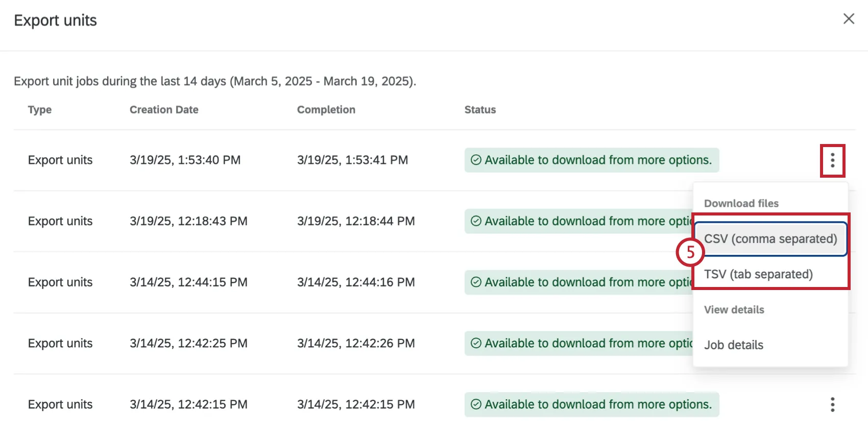Click status badge for 1:53:40 PM export
The image size is (868, 432).
(x=591, y=160)
